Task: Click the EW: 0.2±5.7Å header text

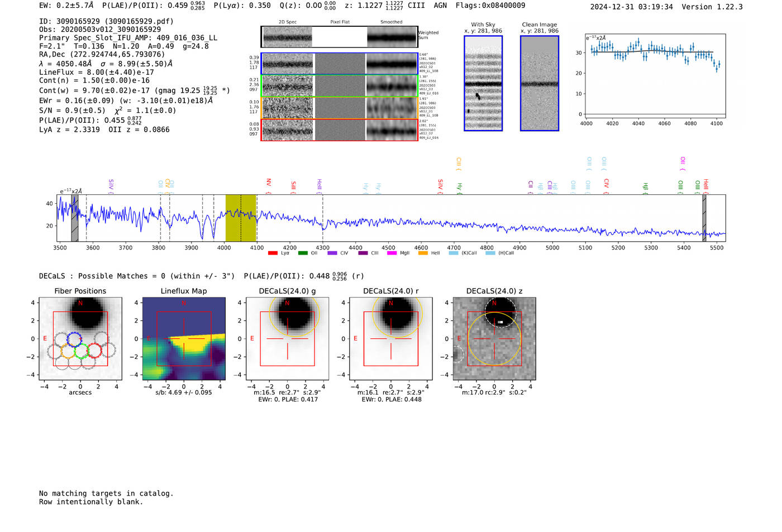Action: (66, 5)
